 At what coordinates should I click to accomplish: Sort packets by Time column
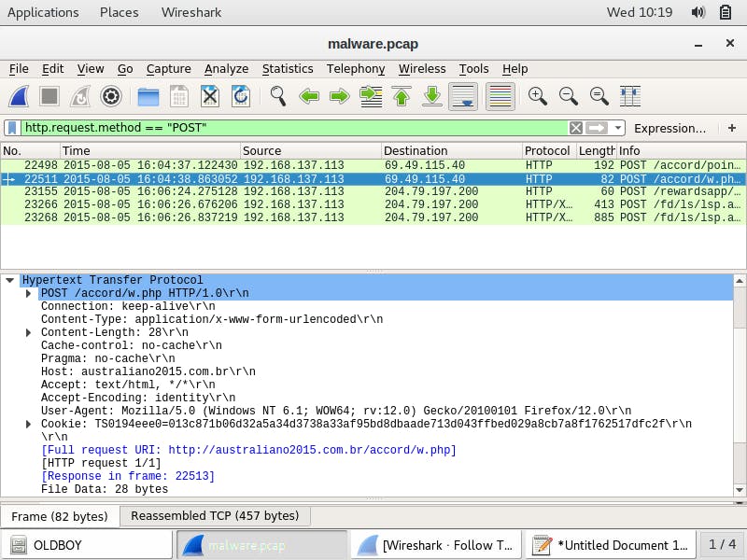pyautogui.click(x=150, y=151)
